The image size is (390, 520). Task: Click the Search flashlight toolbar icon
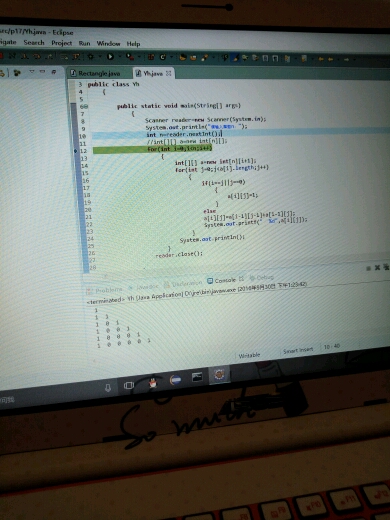(205, 58)
